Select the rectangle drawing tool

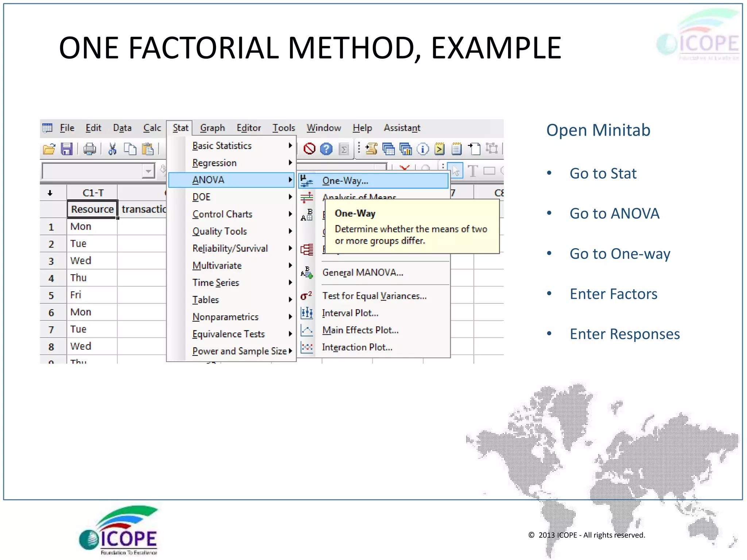[x=489, y=171]
